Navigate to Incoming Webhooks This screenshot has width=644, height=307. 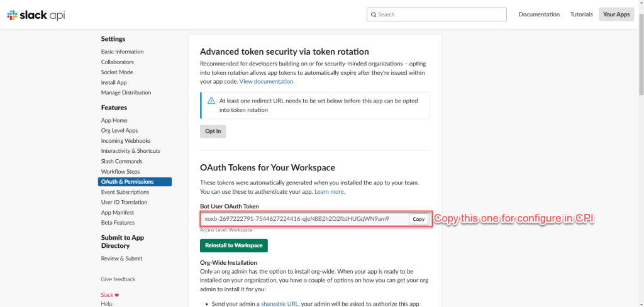click(x=126, y=141)
